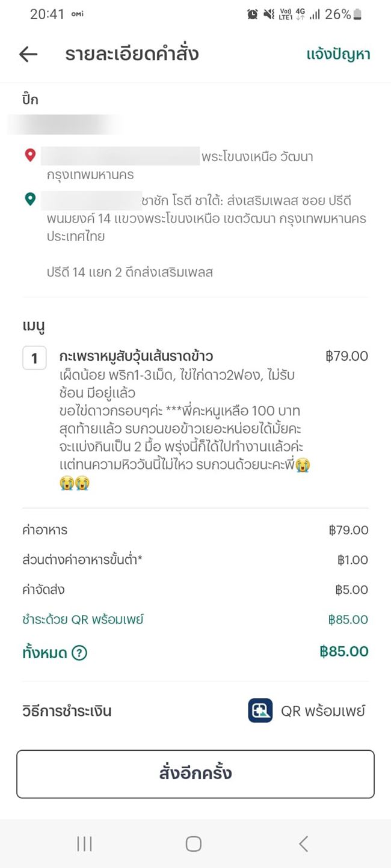Tap the back arrow to leave order details
This screenshot has height=868, width=391.
coord(28,54)
